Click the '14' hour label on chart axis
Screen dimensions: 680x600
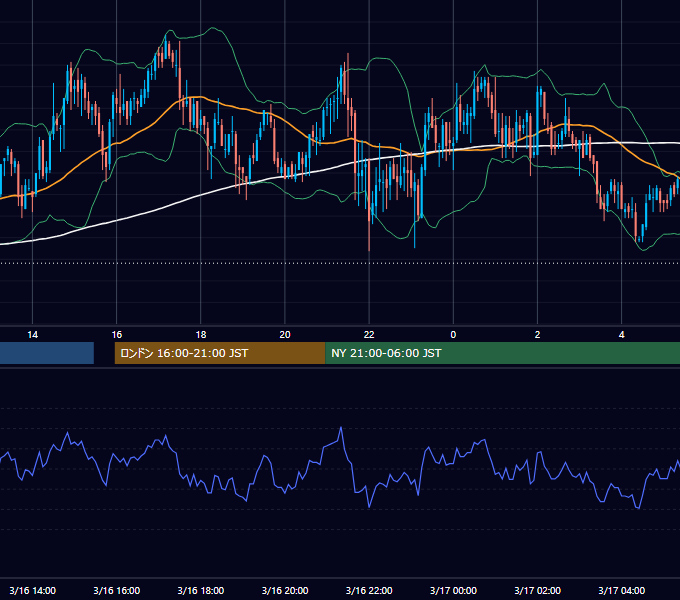tap(33, 335)
